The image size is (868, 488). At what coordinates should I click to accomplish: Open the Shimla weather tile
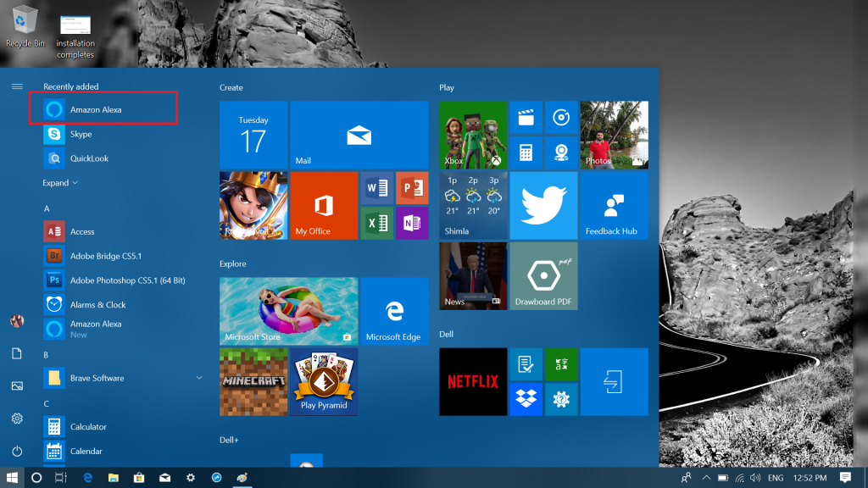pyautogui.click(x=473, y=205)
